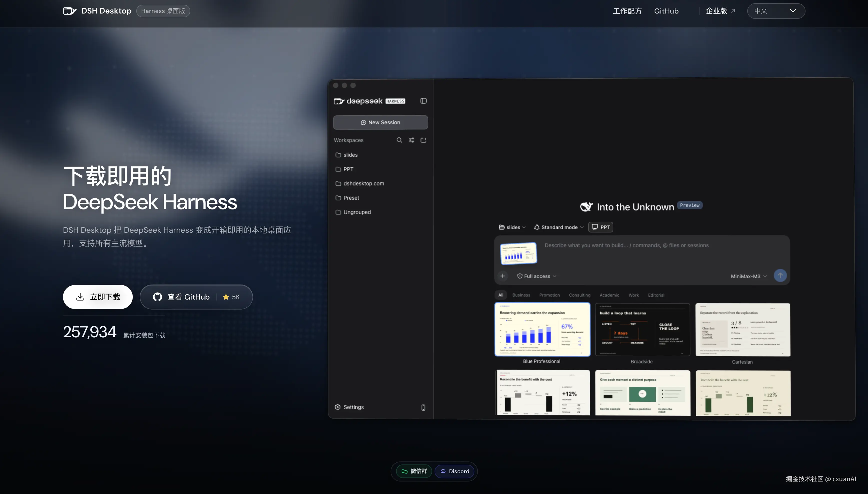Select the All template tab
Viewport: 868px width, 494px height.
pyautogui.click(x=500, y=295)
